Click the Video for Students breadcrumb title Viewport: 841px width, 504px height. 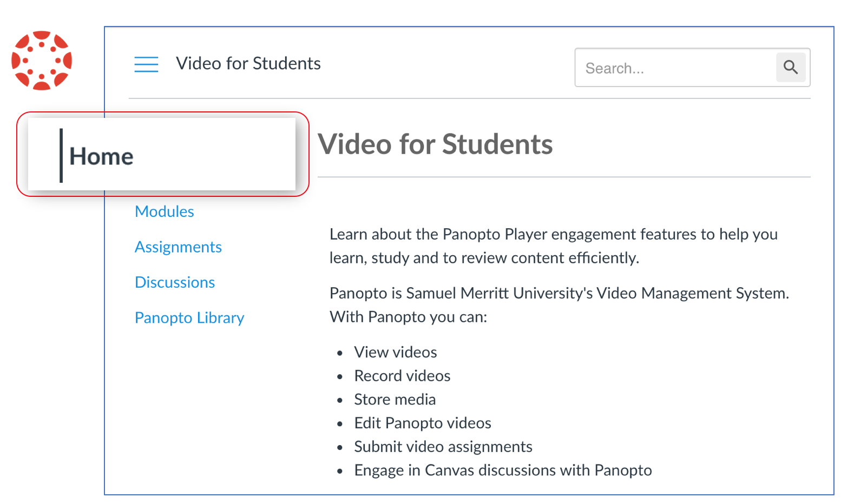tap(248, 63)
